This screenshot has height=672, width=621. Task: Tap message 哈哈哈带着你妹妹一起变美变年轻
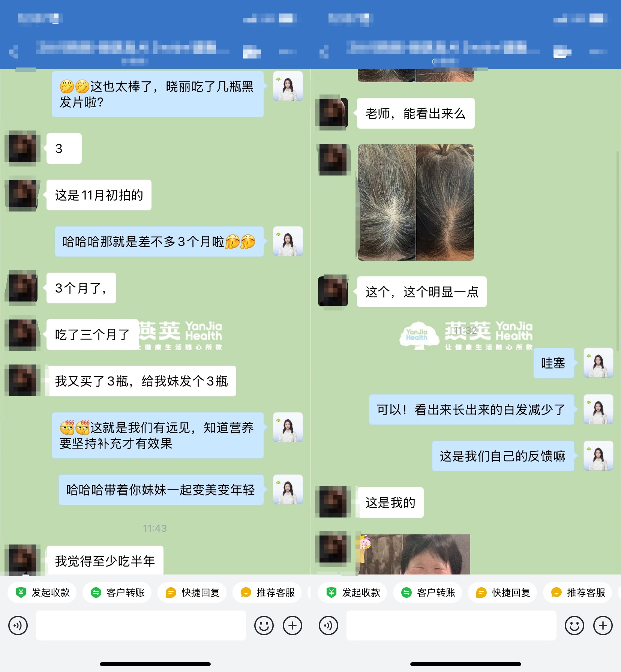[x=161, y=490]
